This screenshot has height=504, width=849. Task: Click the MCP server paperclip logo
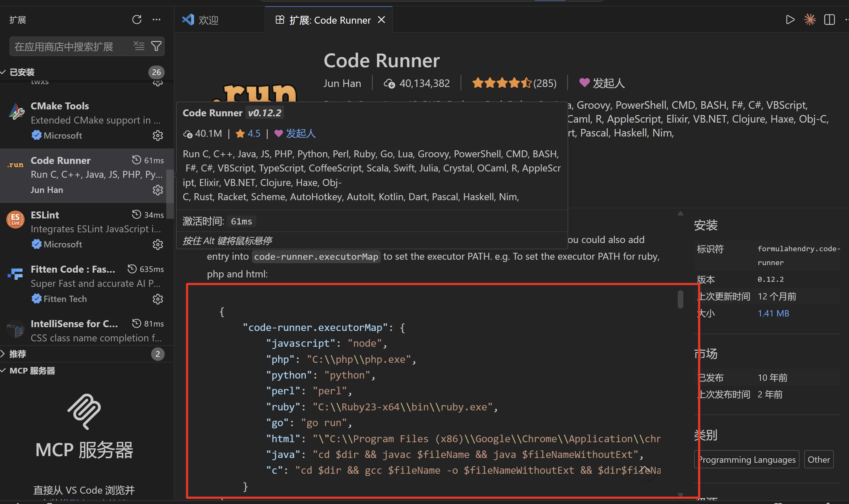[84, 412]
